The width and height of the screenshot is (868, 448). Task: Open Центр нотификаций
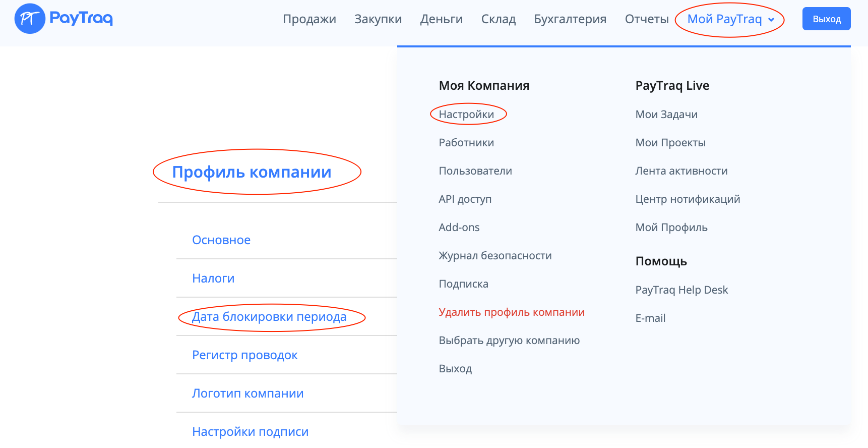click(688, 199)
